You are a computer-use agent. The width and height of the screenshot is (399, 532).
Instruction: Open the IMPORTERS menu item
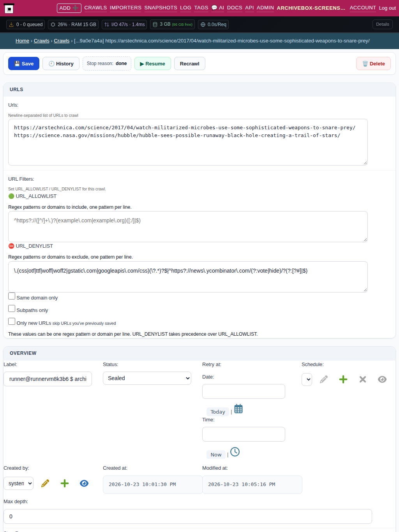125,8
